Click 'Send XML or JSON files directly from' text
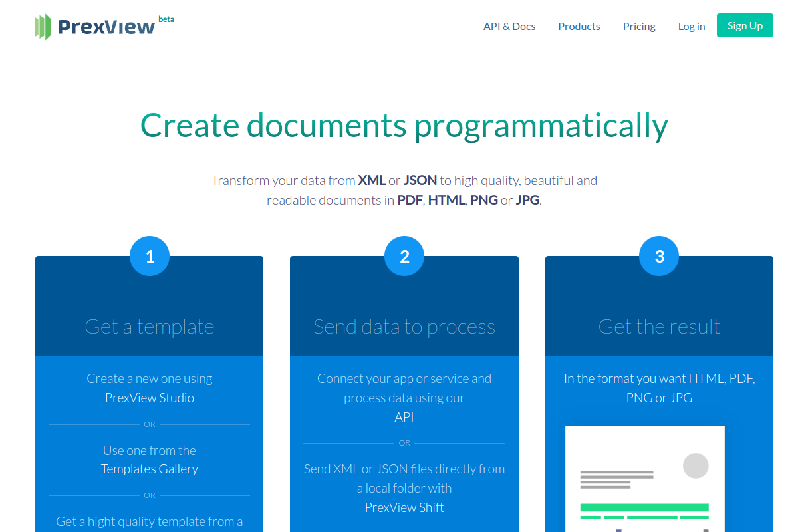This screenshot has width=798, height=532. pos(404,469)
